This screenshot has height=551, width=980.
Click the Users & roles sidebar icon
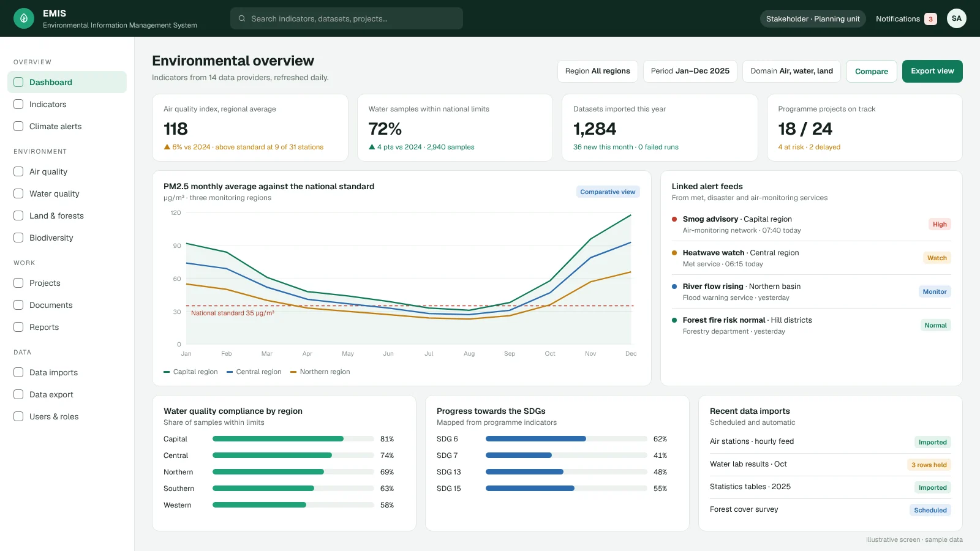pos(18,416)
